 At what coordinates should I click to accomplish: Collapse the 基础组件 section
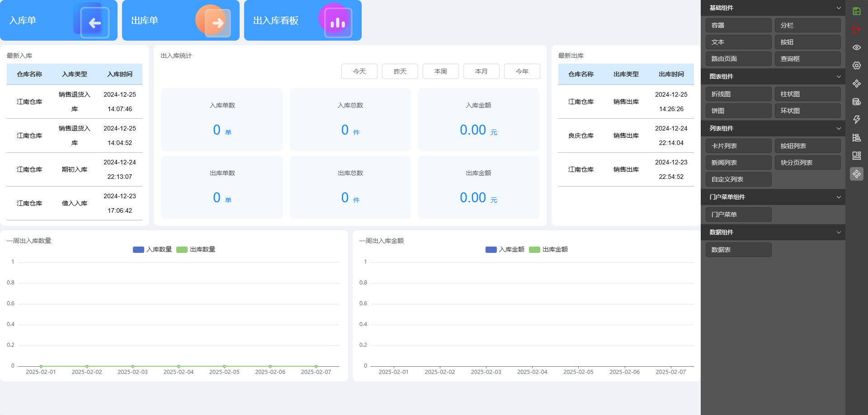click(838, 8)
